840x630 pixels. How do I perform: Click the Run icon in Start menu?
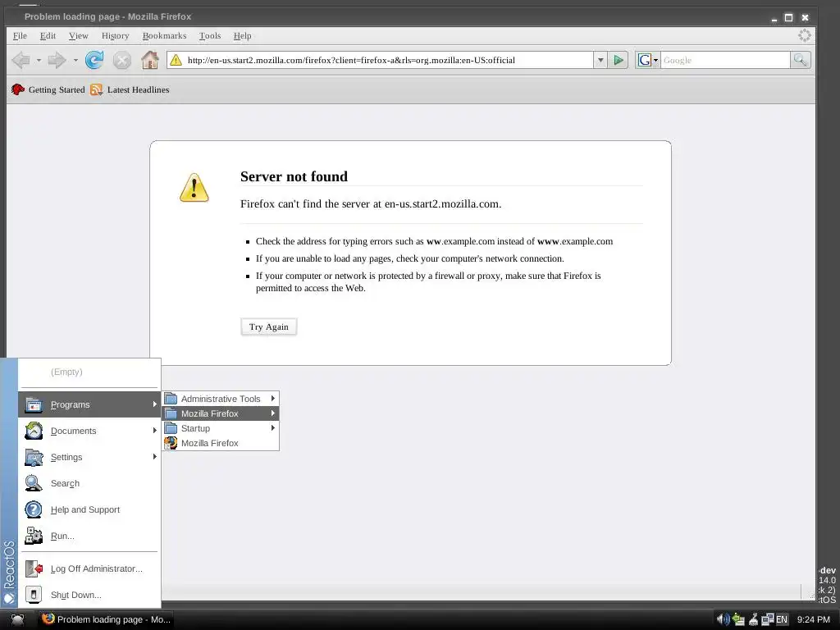pyautogui.click(x=33, y=536)
